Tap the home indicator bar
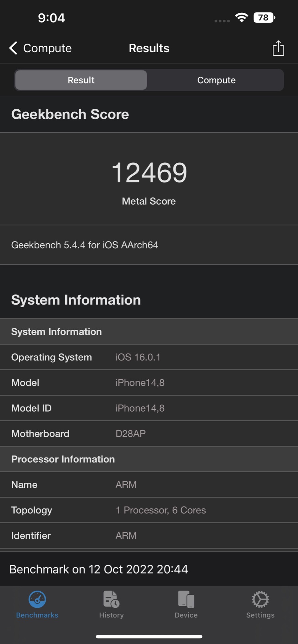Screen dimensions: 298x644 click(149, 636)
